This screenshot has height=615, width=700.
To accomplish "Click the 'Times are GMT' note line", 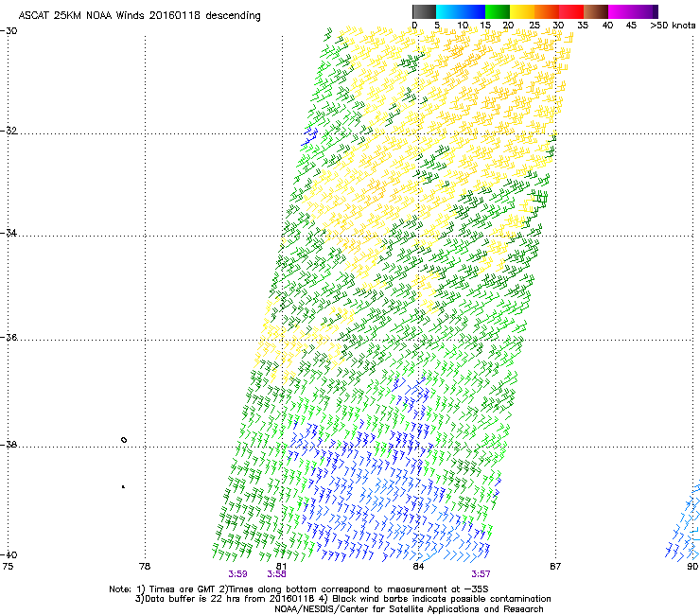I will pyautogui.click(x=299, y=589).
